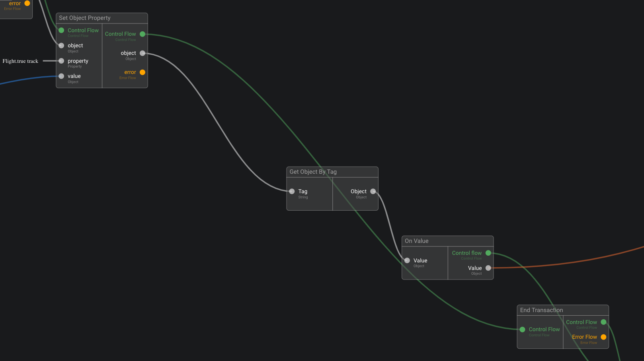
Task: Click the Value output port on On Value node
Action: [488, 268]
